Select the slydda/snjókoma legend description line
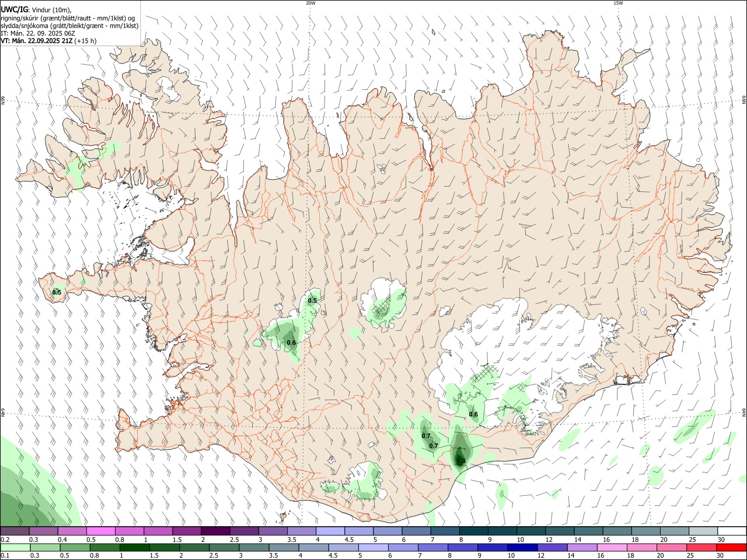 tap(69, 26)
